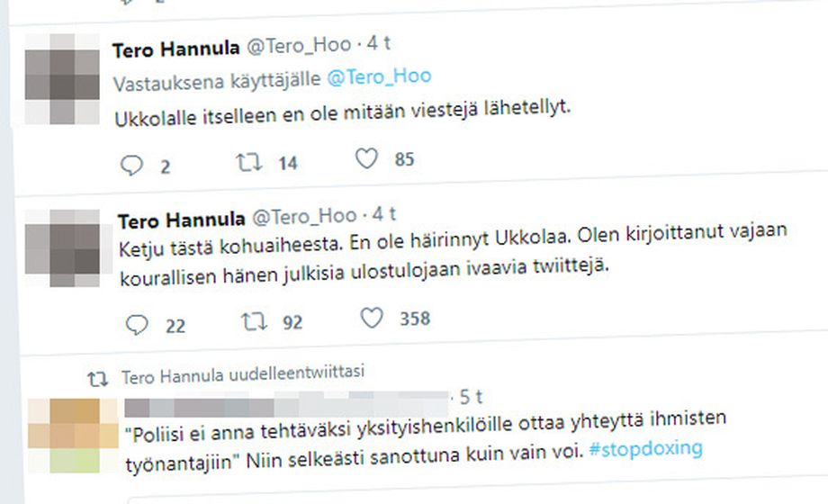Open the '4 t' timestamp of the first tweet
The image size is (828, 504).
(378, 43)
